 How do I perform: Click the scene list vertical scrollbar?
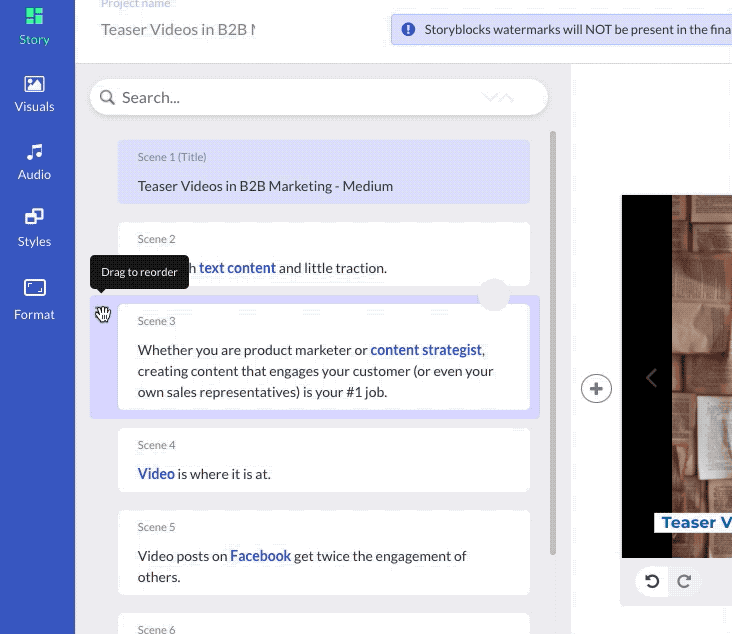pos(553,343)
